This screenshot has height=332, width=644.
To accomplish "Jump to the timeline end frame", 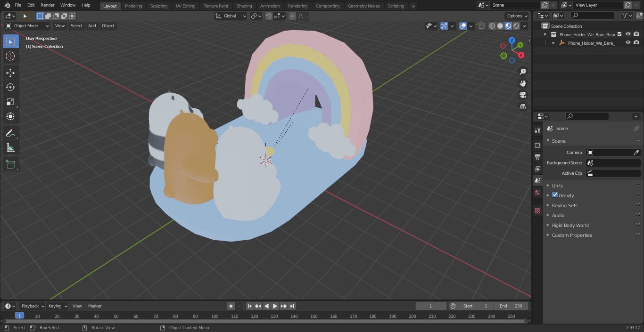I will coord(292,306).
